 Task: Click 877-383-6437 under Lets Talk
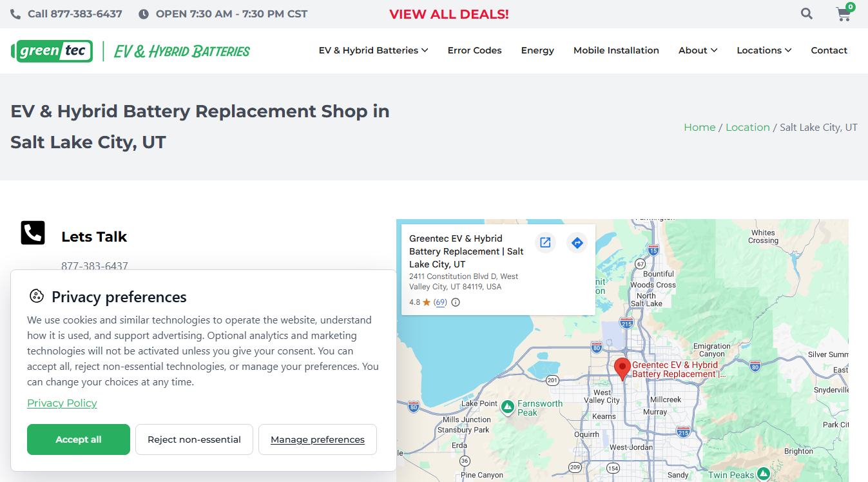coord(95,265)
